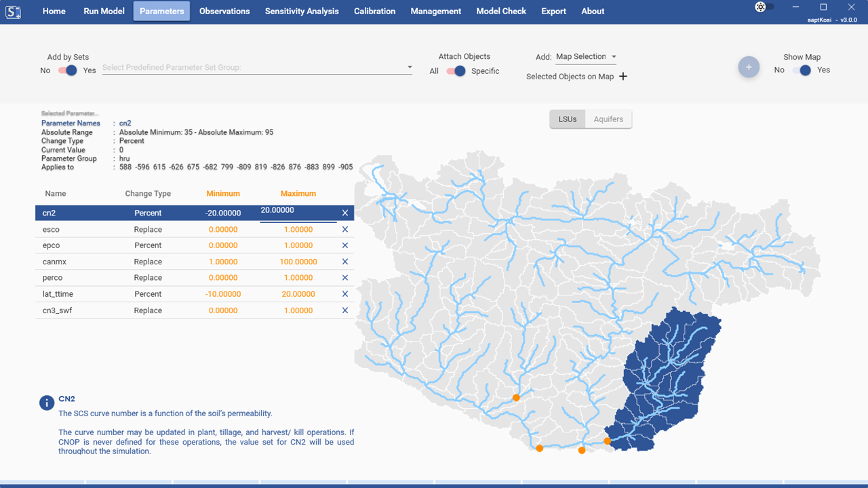868x488 pixels.
Task: Click the canmx minimum value 1.00000
Action: pyautogui.click(x=223, y=262)
